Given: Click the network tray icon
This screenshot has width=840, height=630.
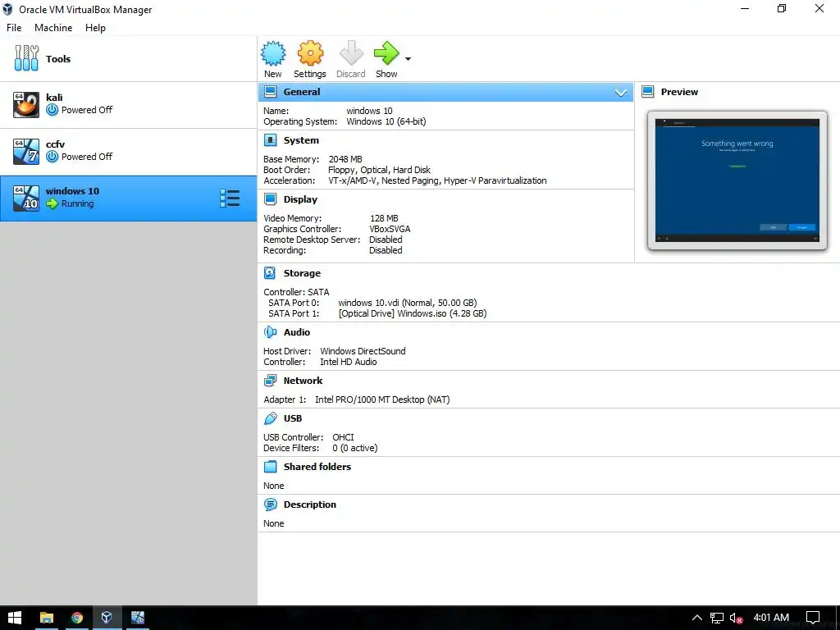Looking at the screenshot, I should coord(716,618).
